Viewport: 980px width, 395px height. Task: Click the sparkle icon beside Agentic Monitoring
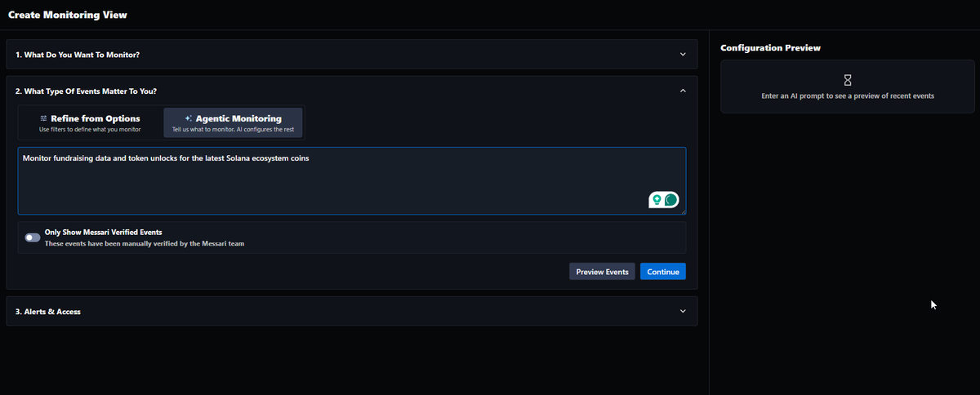point(189,118)
